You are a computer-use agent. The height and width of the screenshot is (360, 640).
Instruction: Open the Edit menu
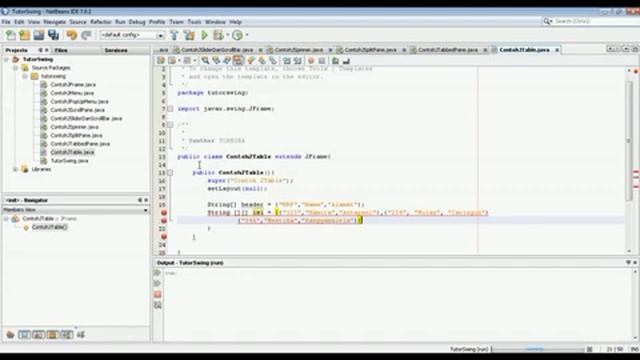[19, 22]
